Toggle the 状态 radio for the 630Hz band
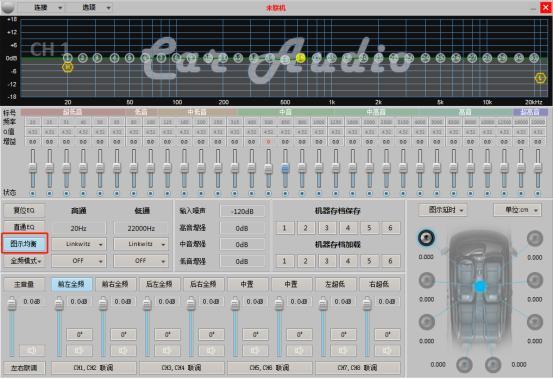 pos(285,193)
